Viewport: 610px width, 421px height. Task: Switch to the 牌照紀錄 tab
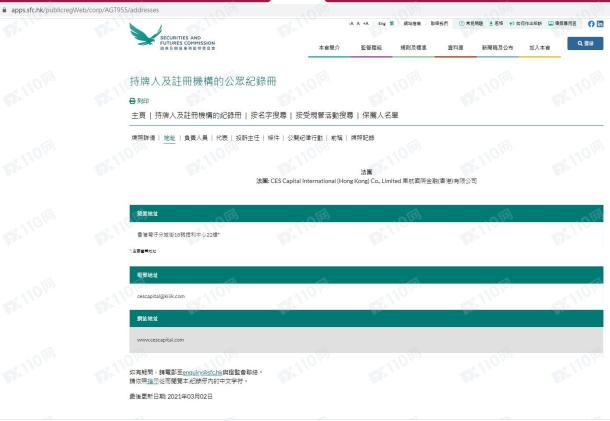362,138
